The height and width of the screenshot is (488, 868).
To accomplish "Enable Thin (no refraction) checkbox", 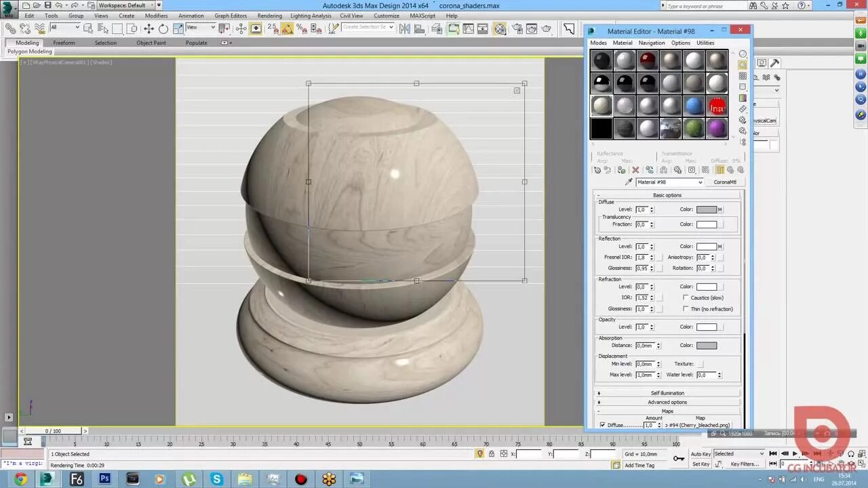I will [x=686, y=309].
